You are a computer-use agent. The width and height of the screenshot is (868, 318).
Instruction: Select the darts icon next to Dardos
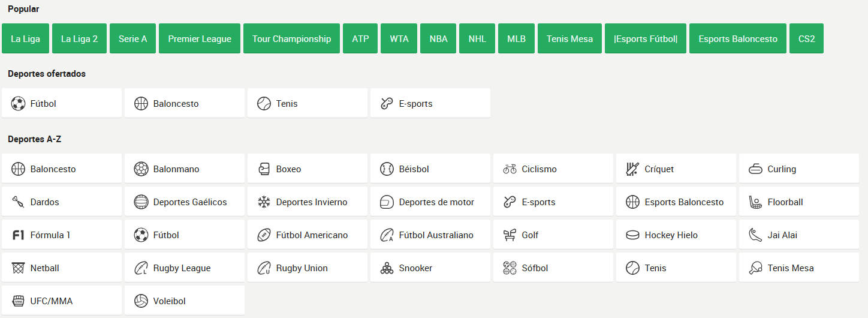pyautogui.click(x=18, y=202)
